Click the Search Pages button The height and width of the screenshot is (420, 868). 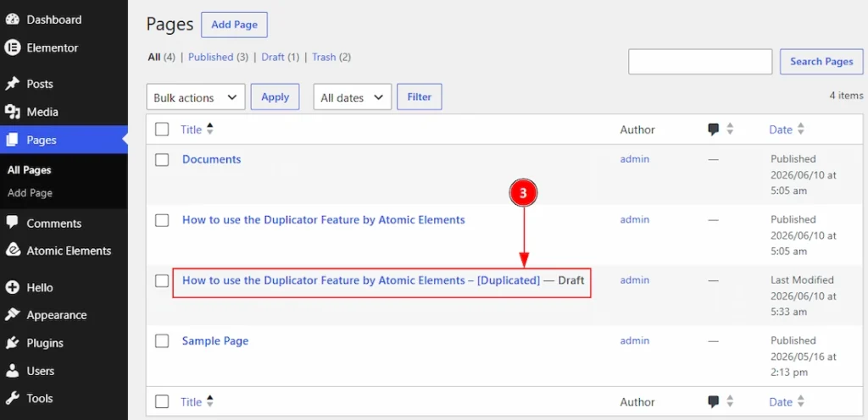point(821,61)
